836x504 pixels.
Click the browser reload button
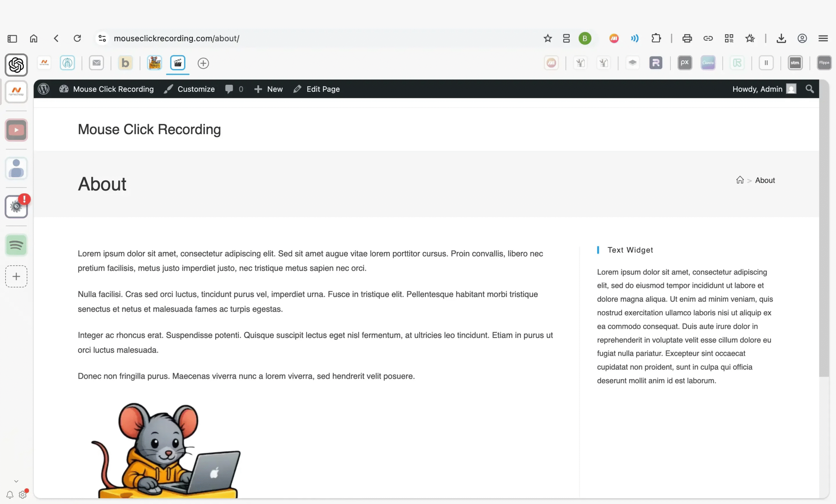77,38
